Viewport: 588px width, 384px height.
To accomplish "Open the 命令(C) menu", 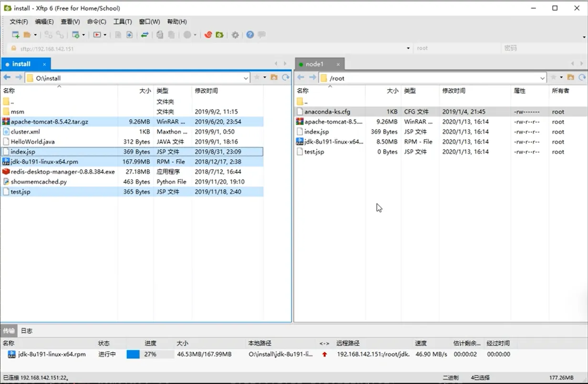I will [x=97, y=22].
